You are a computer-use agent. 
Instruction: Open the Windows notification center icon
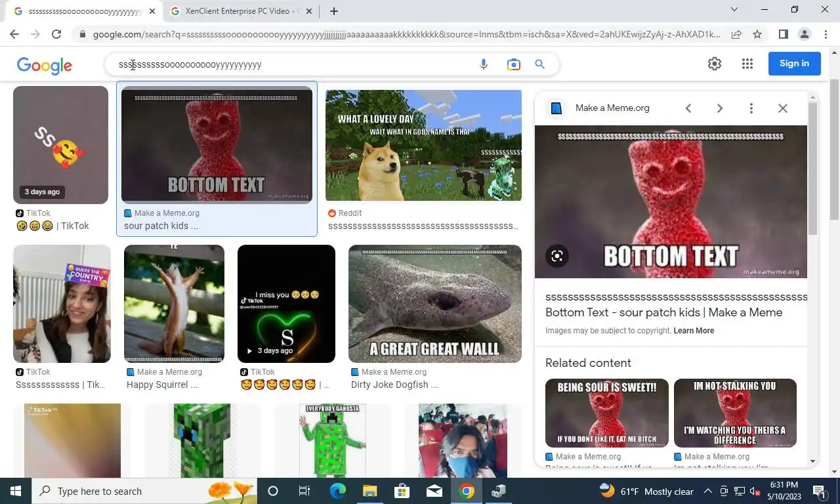pyautogui.click(x=819, y=491)
